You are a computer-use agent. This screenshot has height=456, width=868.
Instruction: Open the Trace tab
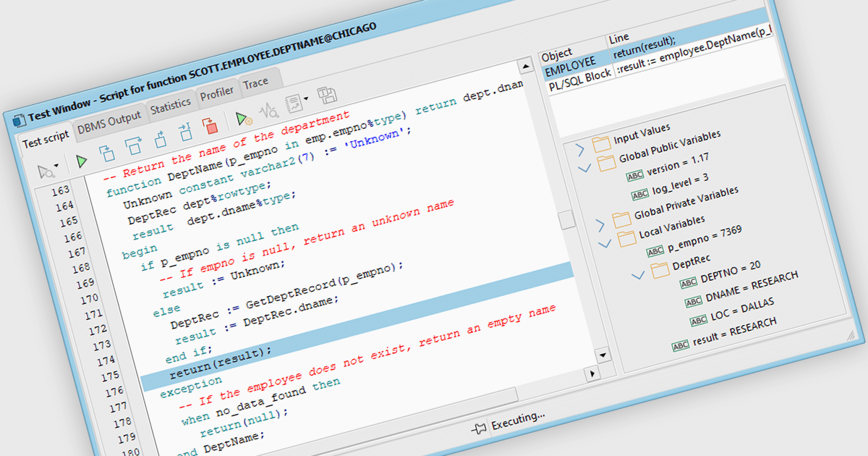pyautogui.click(x=255, y=83)
